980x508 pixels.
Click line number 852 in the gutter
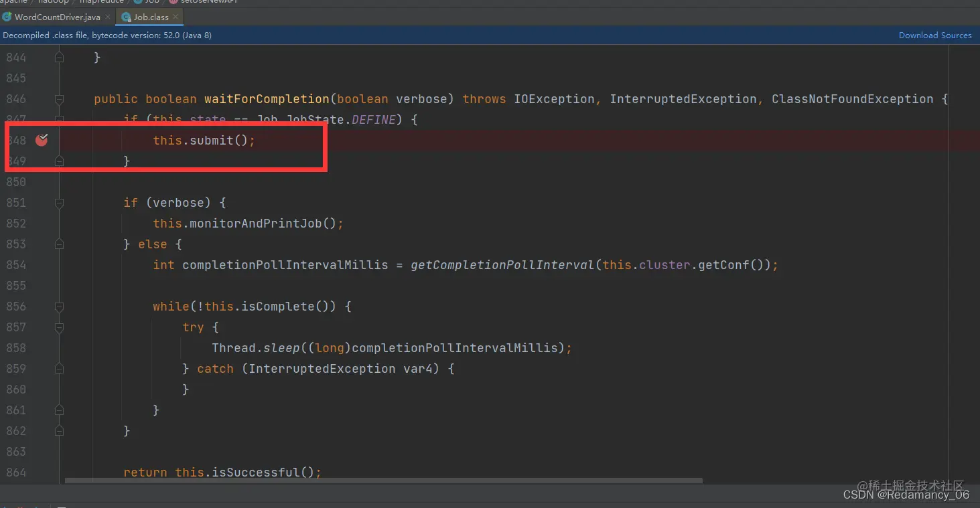coord(16,224)
